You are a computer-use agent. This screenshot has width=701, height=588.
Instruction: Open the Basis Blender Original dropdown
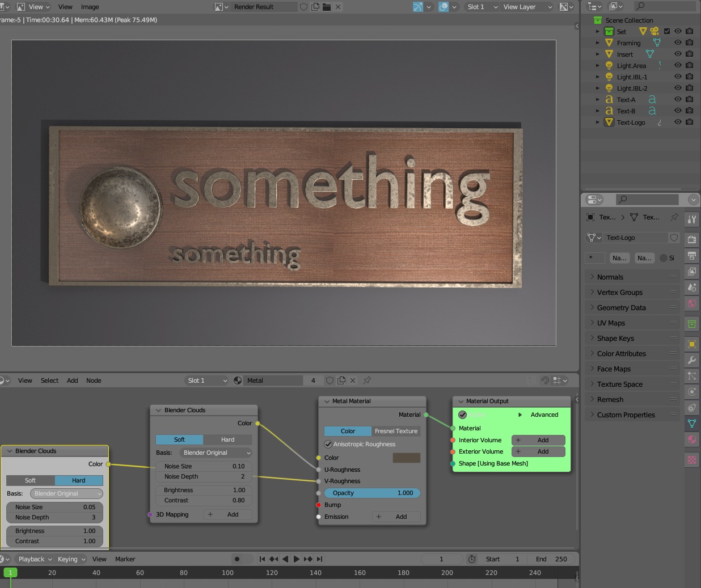coord(216,452)
